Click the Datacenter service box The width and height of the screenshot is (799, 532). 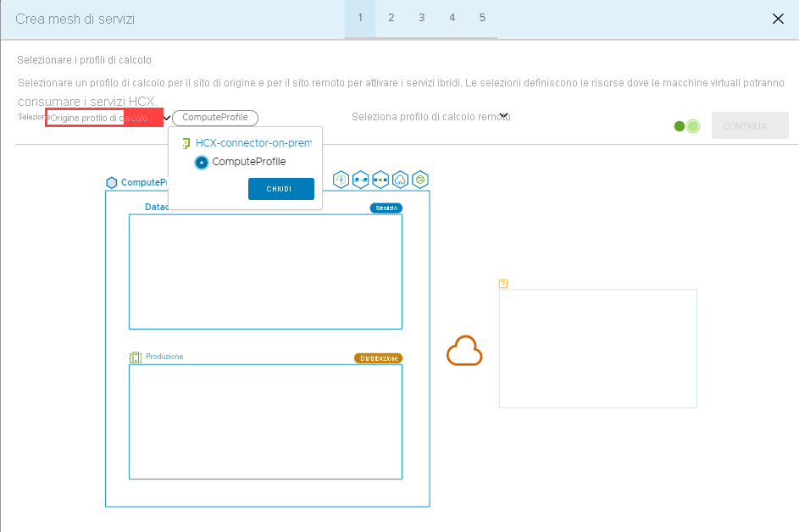point(265,272)
